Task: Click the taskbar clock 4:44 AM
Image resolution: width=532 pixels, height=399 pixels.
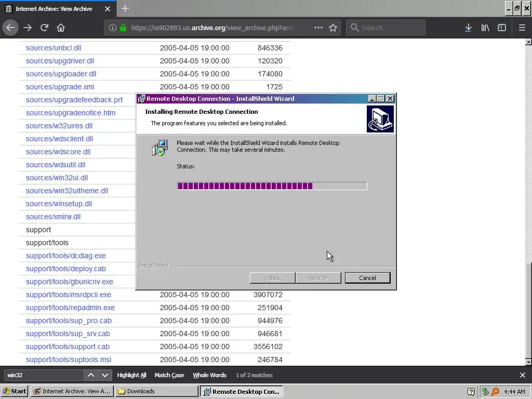Action: click(514, 392)
